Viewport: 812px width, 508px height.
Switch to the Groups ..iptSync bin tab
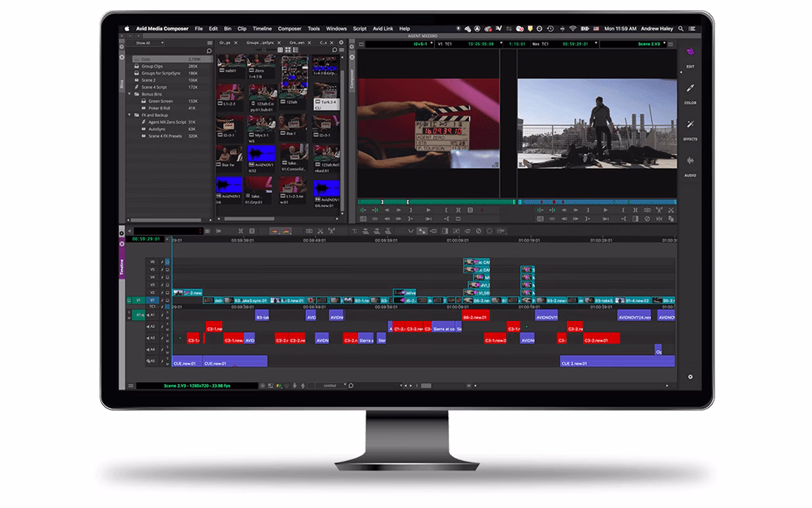click(261, 42)
